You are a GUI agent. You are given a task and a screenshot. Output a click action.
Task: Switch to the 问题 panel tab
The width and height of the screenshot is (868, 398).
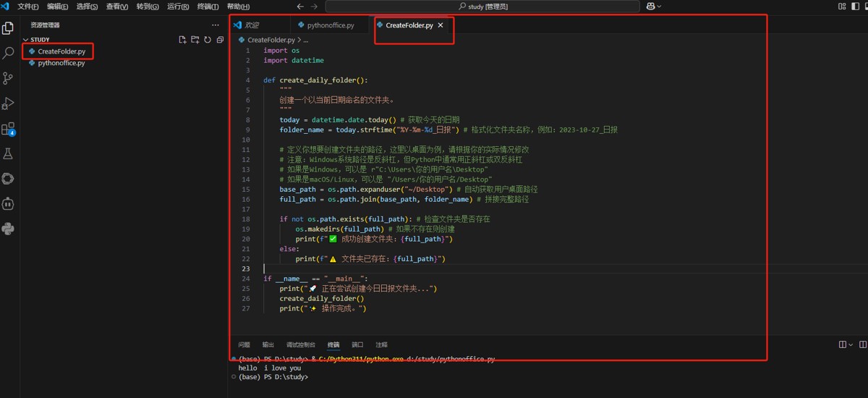[244, 345]
